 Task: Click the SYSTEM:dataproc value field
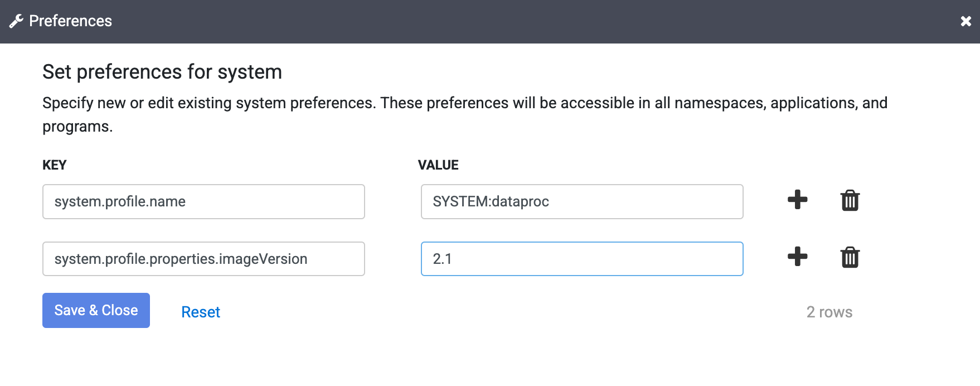point(582,201)
